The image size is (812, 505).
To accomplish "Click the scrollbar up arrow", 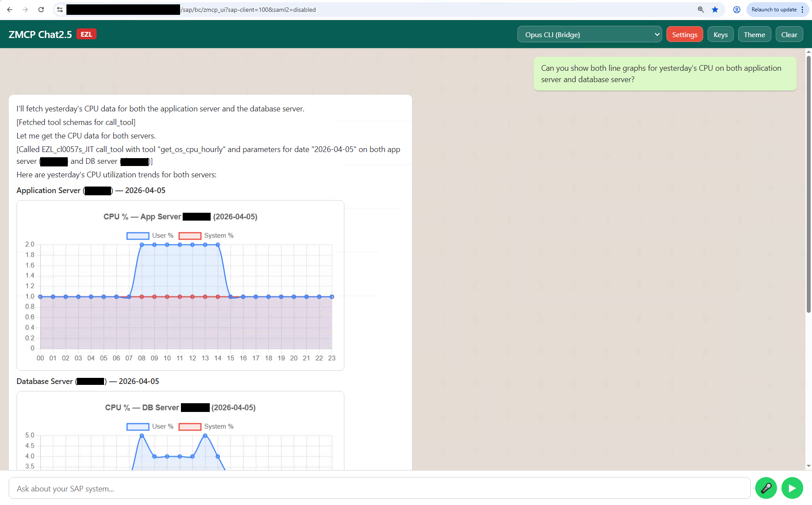I will [808, 52].
